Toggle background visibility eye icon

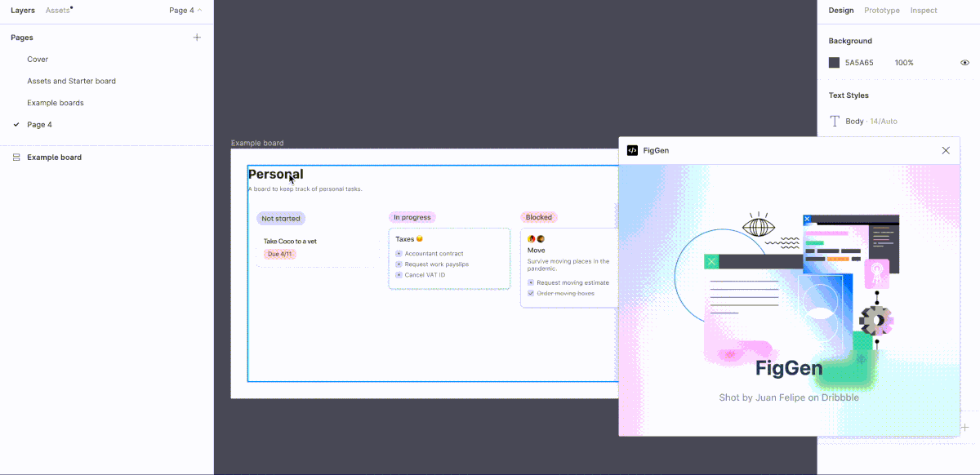point(964,63)
